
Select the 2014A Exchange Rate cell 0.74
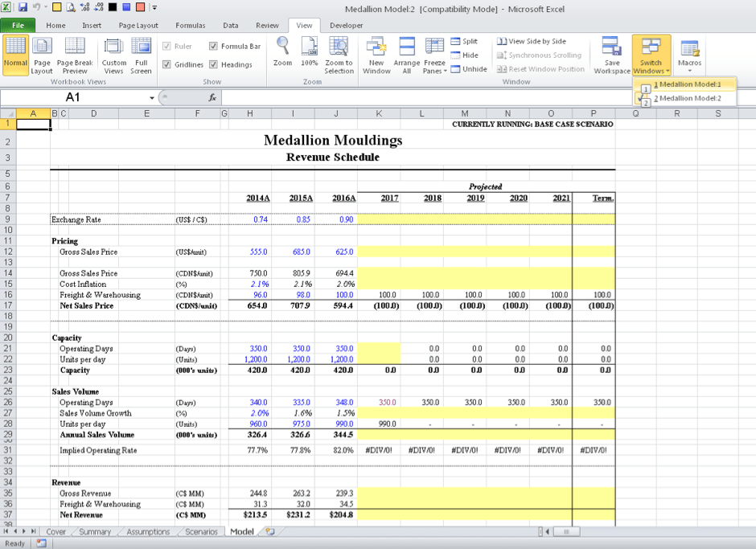pyautogui.click(x=250, y=219)
